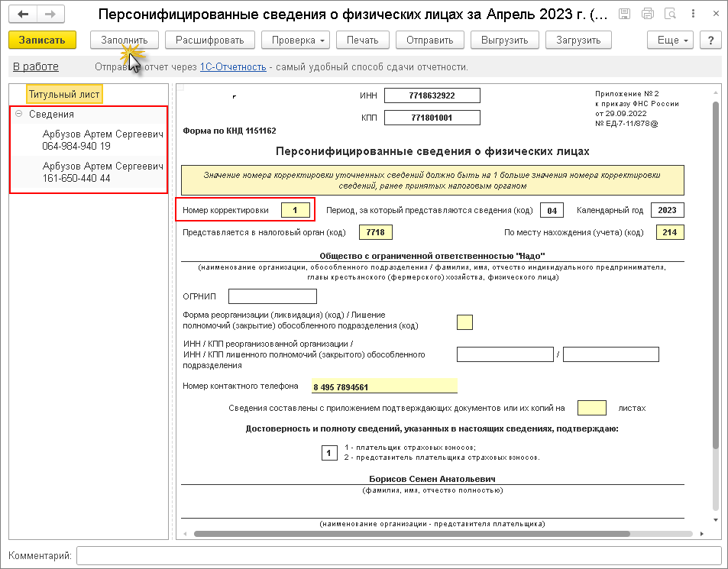Click the tax authority code field 7718
The image size is (728, 569).
point(376,232)
